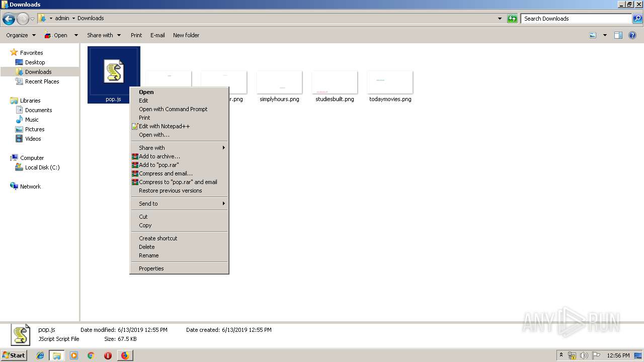The width and height of the screenshot is (644, 362).
Task: Click the New folder toolbar button
Action: click(186, 35)
